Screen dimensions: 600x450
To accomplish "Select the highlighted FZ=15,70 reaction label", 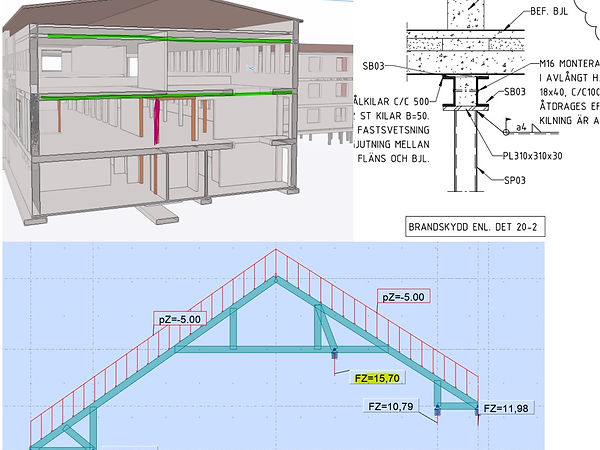I will (x=377, y=378).
